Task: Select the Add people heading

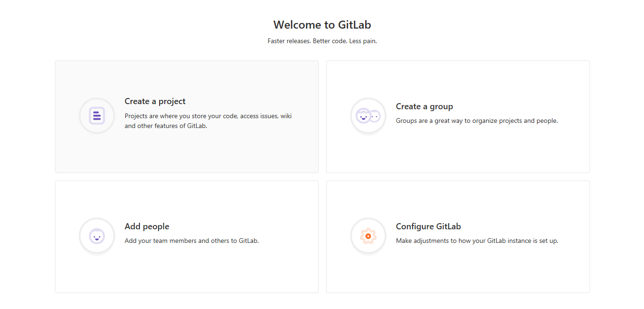Action: 147,226
